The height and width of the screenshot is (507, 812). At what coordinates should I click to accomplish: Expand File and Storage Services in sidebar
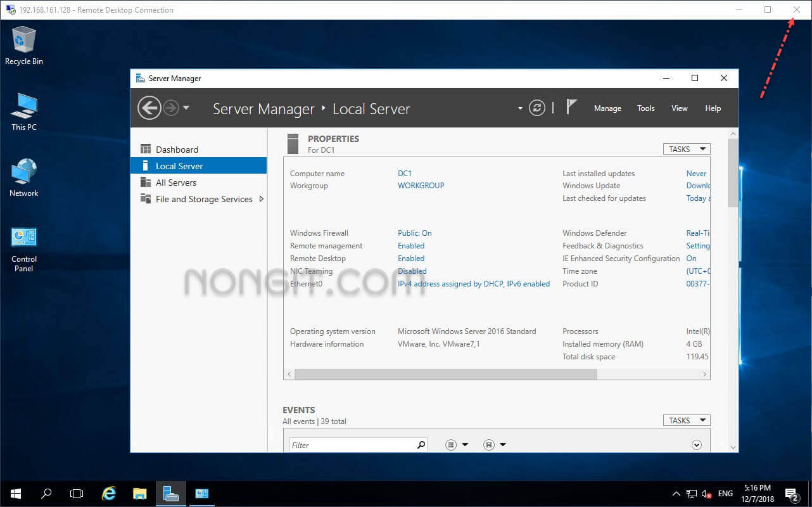(x=260, y=198)
